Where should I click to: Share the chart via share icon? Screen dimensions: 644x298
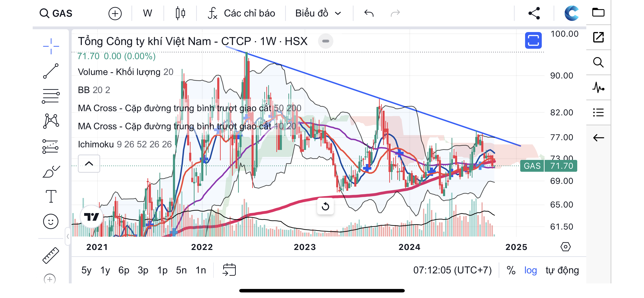[x=534, y=13]
